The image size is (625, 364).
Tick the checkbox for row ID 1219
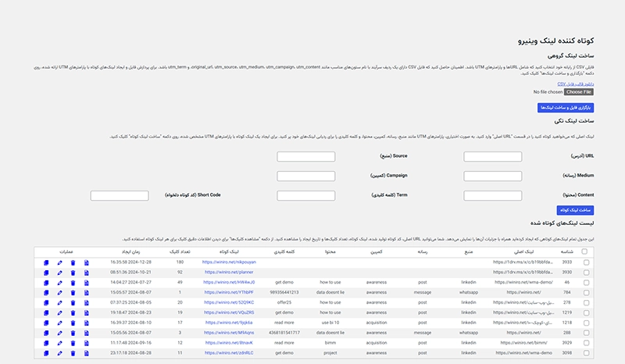(x=587, y=312)
